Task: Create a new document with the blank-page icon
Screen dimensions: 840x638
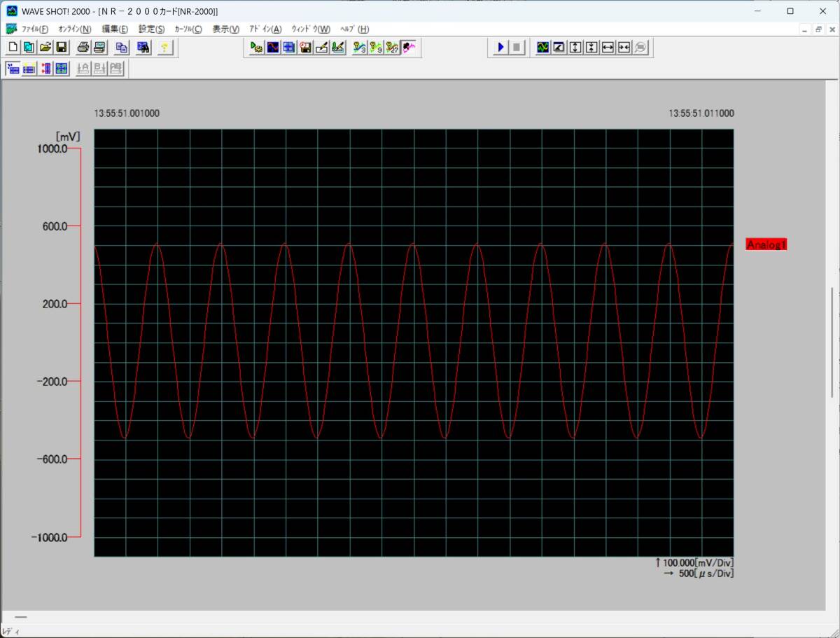Action: (13, 48)
